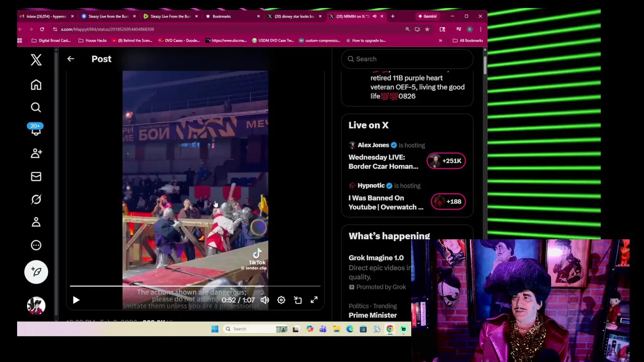644x362 pixels.
Task: Open a new browser tab
Action: tap(392, 16)
